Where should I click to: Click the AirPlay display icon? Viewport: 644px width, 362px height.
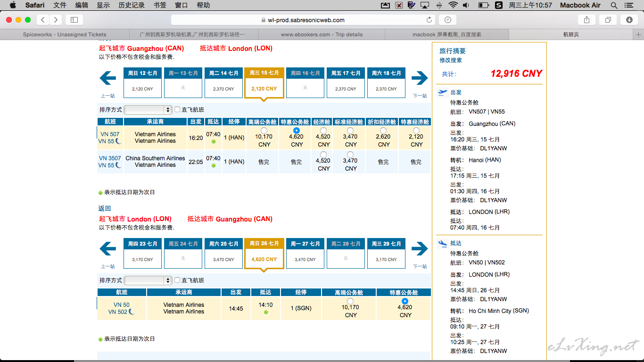tap(425, 5)
